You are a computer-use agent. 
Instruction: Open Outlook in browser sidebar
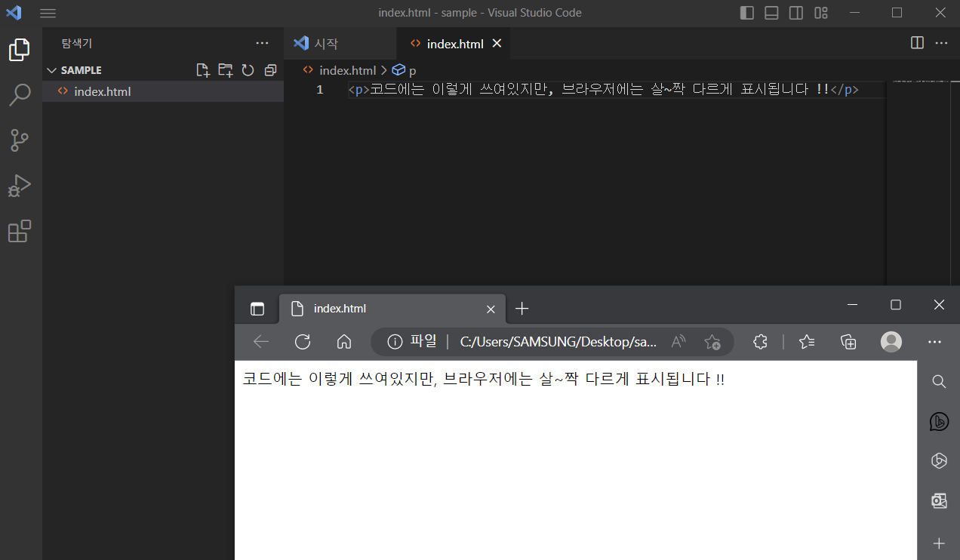pos(939,500)
